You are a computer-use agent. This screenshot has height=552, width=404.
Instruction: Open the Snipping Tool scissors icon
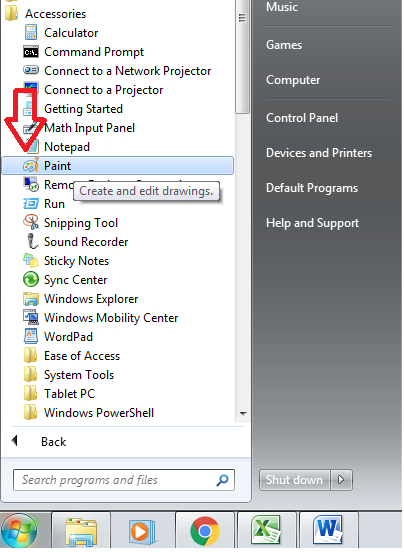click(x=31, y=222)
